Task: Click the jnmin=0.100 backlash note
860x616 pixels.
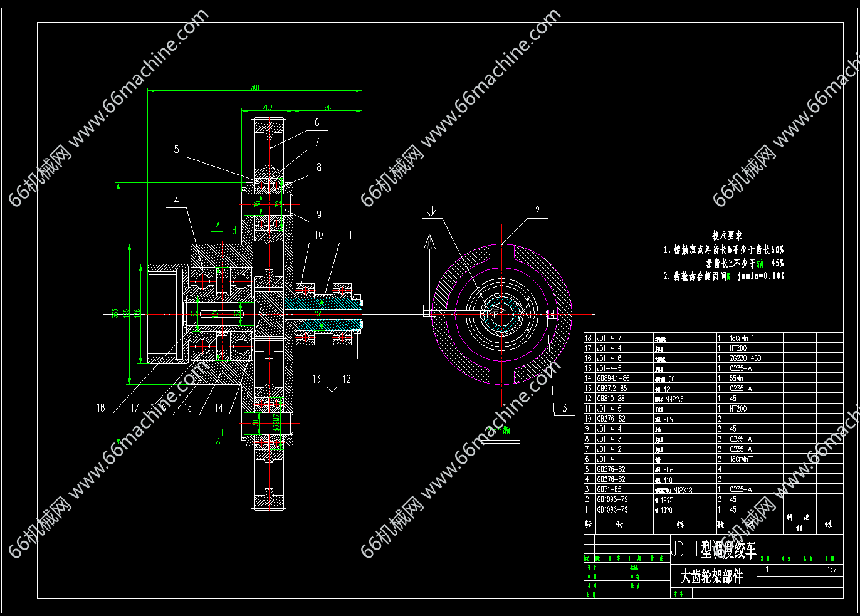Action: coord(761,276)
